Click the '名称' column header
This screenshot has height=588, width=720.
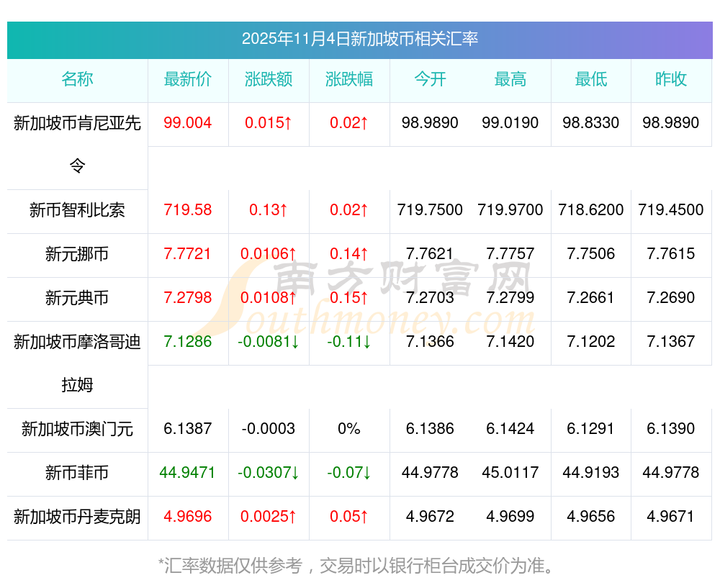click(x=77, y=79)
